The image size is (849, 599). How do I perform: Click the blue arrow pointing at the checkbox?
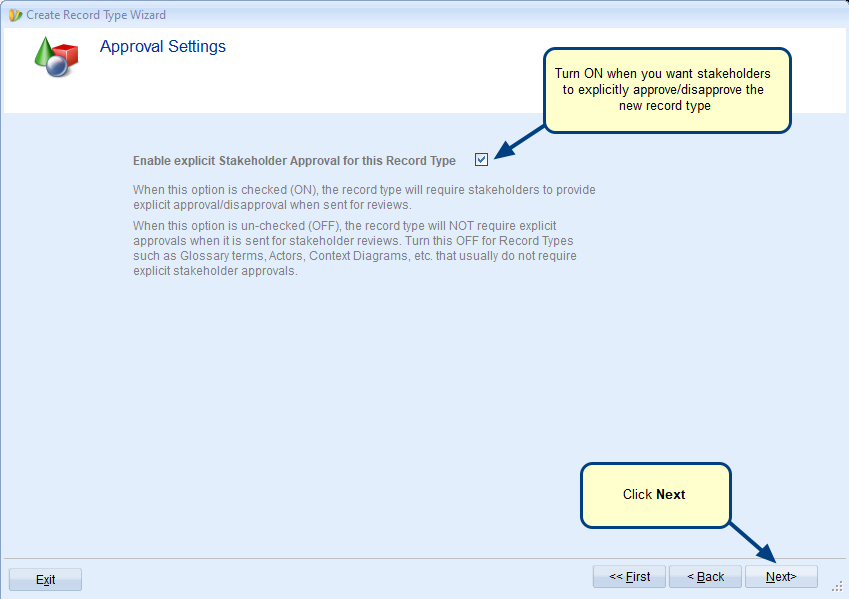(517, 145)
